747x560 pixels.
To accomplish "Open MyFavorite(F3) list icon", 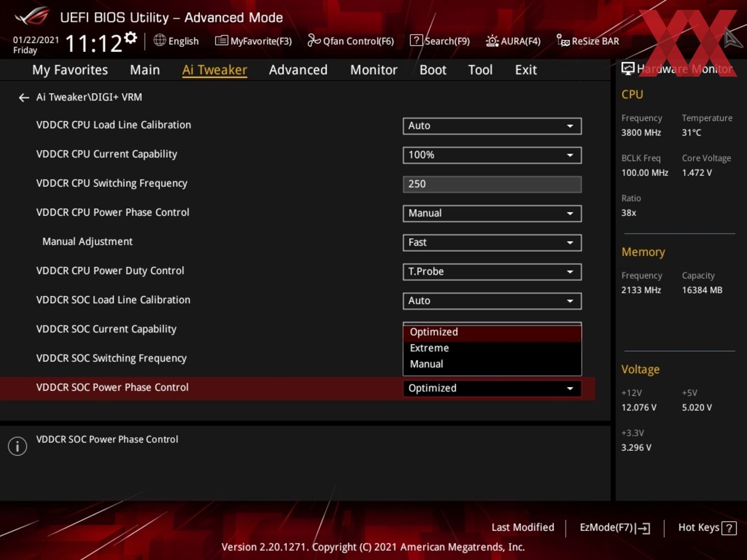I will 221,41.
